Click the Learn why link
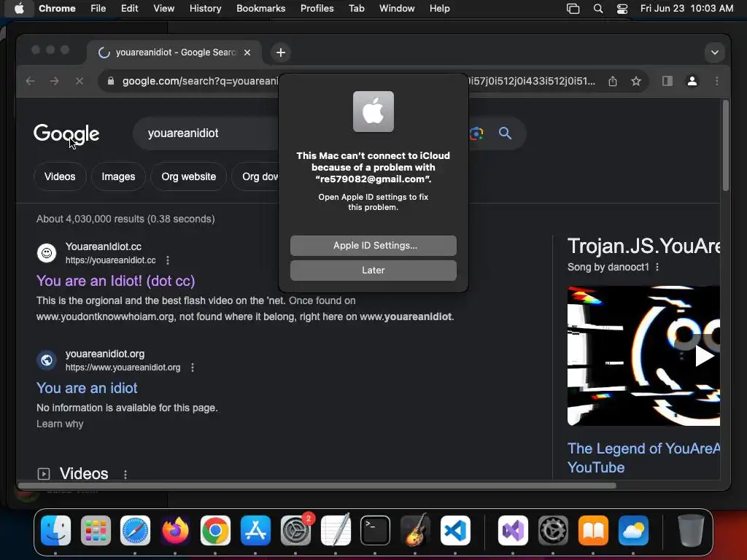Screen dimensions: 747x560 [x=60, y=424]
